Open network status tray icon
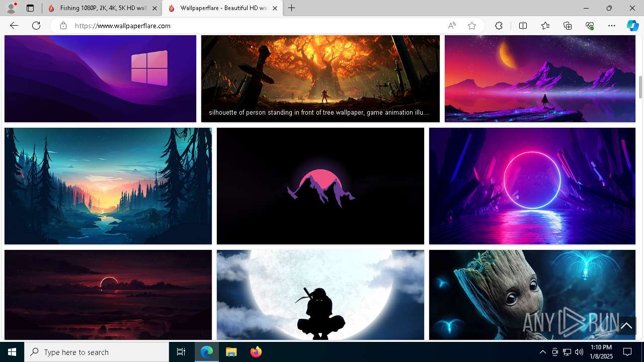This screenshot has width=644, height=362. 567,352
